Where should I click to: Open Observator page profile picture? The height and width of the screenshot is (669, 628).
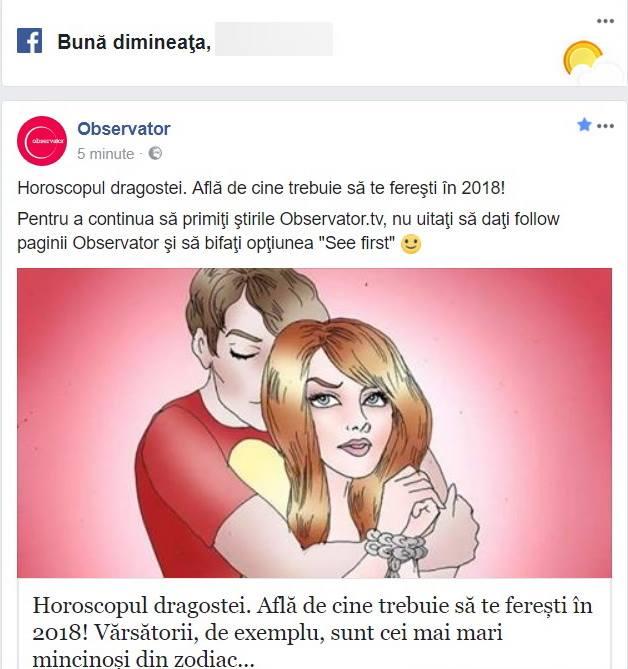[42, 141]
